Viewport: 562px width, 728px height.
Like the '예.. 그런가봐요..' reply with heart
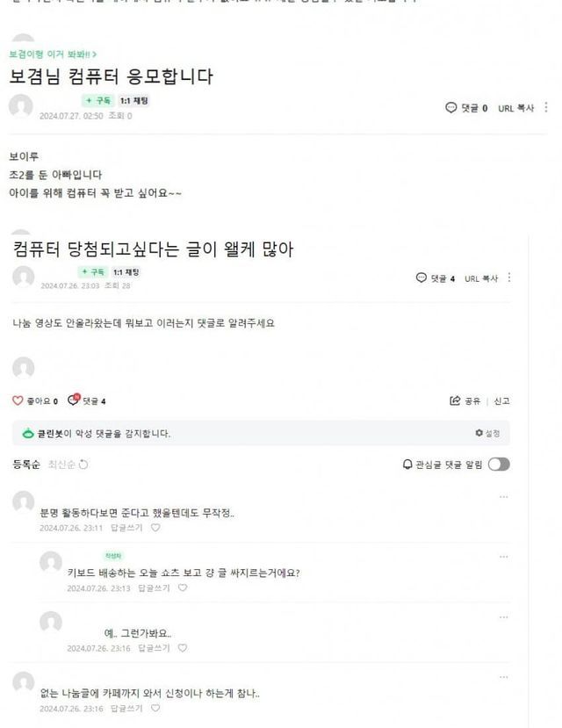[x=183, y=648]
